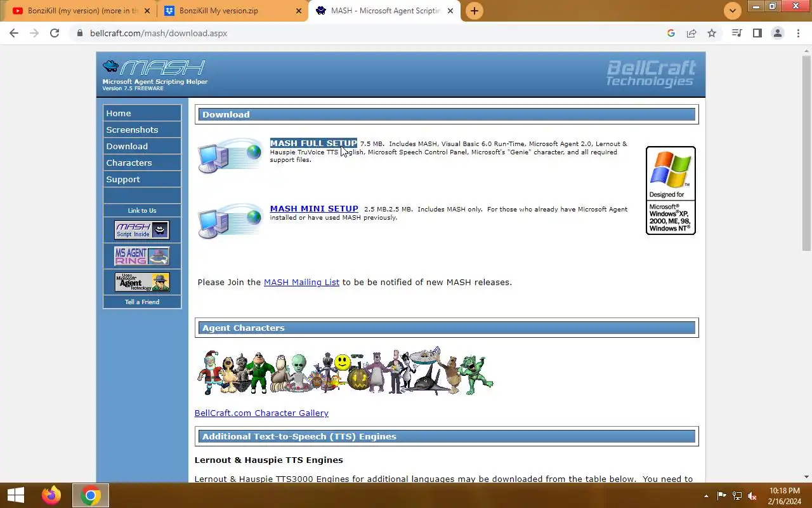Open the tab search dropdown arrow
812x508 pixels.
pyautogui.click(x=732, y=11)
